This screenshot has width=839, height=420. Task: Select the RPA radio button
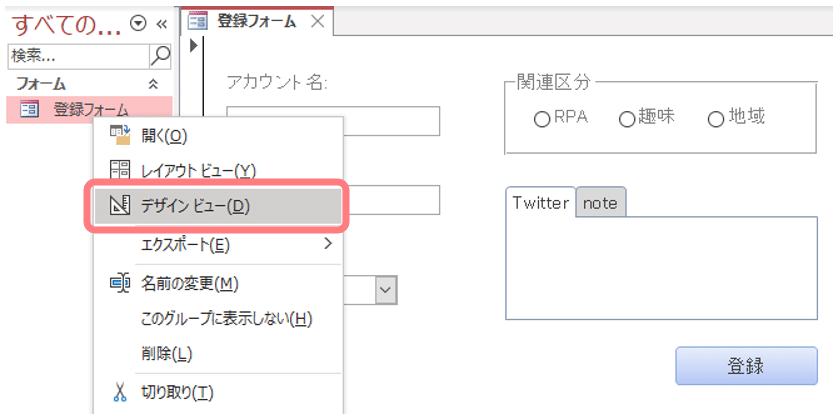542,119
